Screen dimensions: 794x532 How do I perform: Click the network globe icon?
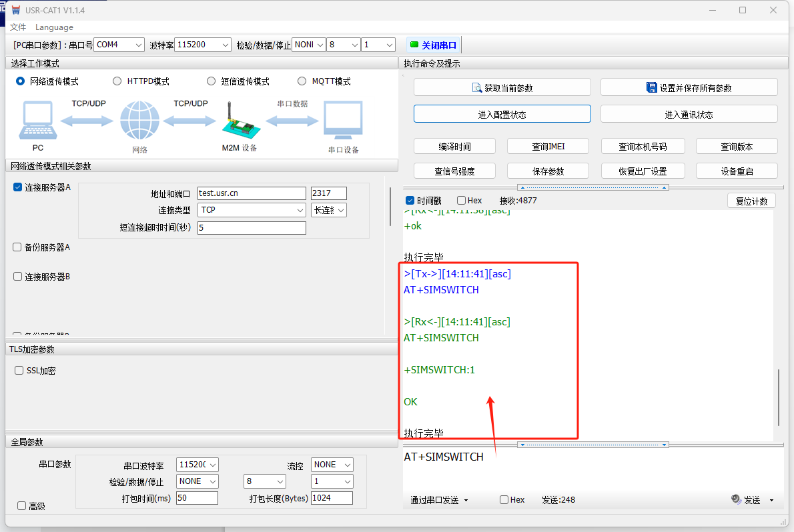(139, 121)
